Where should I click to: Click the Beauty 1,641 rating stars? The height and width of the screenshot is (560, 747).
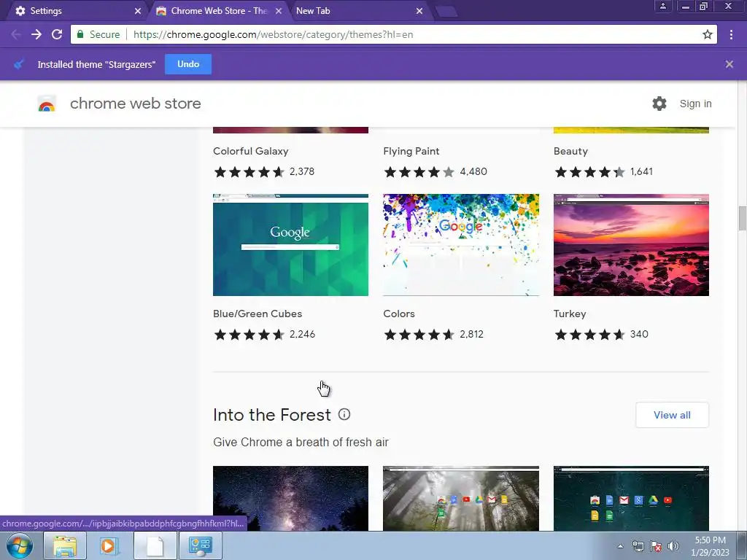point(589,171)
